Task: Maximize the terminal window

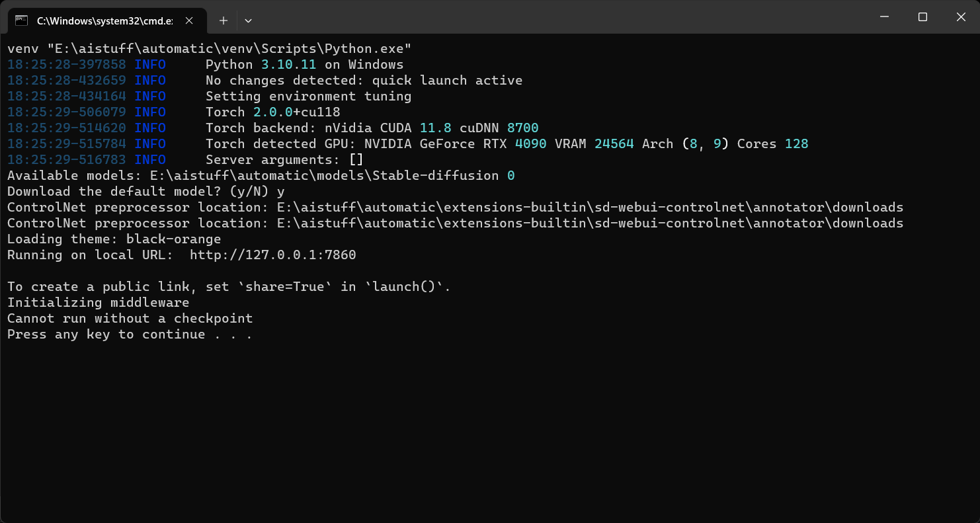Action: (x=922, y=17)
